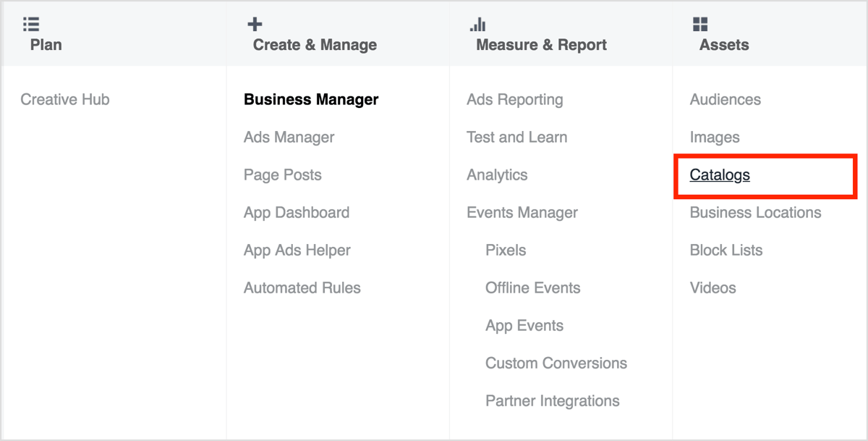Viewport: 868px width, 441px height.
Task: Open Partner Integrations
Action: 553,401
